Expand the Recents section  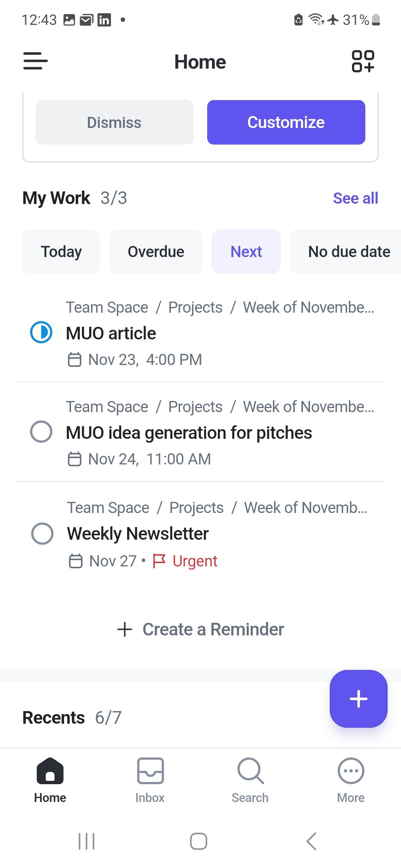[53, 717]
